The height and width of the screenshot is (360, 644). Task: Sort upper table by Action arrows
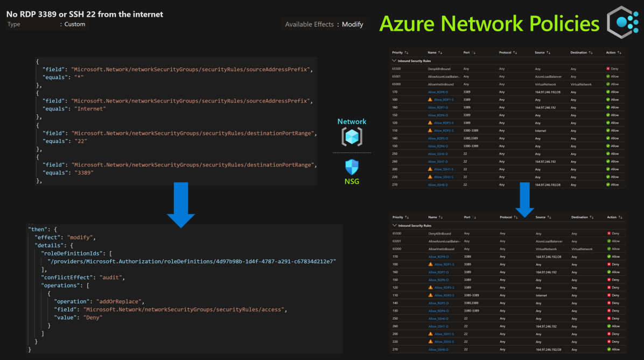coord(619,53)
